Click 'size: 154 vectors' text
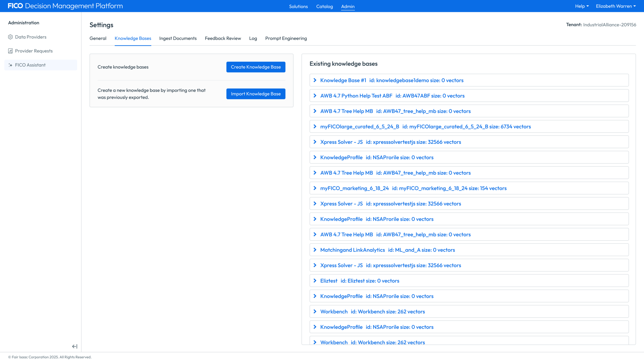 pyautogui.click(x=488, y=188)
